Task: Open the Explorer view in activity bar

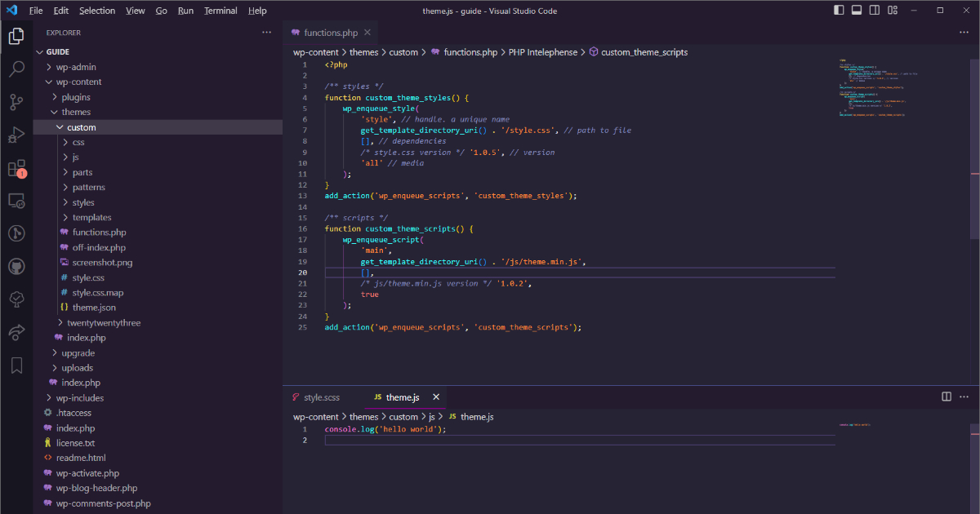Action: click(x=16, y=36)
